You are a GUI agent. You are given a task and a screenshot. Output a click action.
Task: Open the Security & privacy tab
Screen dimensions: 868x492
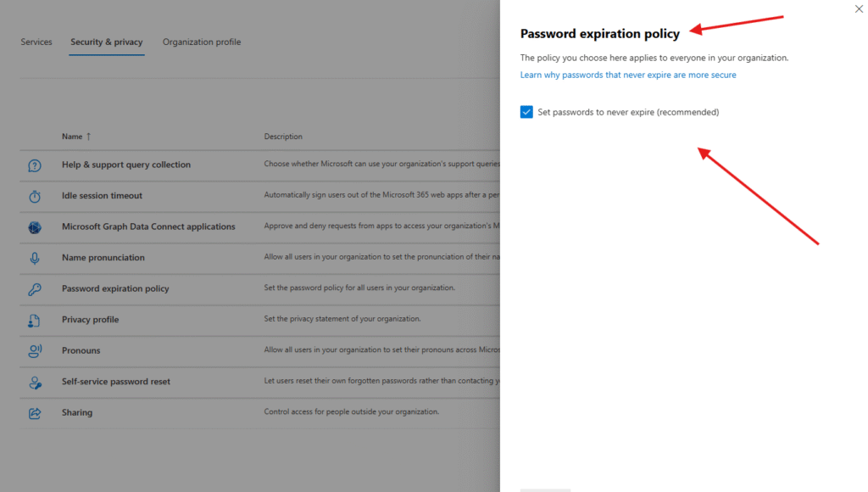(x=107, y=42)
